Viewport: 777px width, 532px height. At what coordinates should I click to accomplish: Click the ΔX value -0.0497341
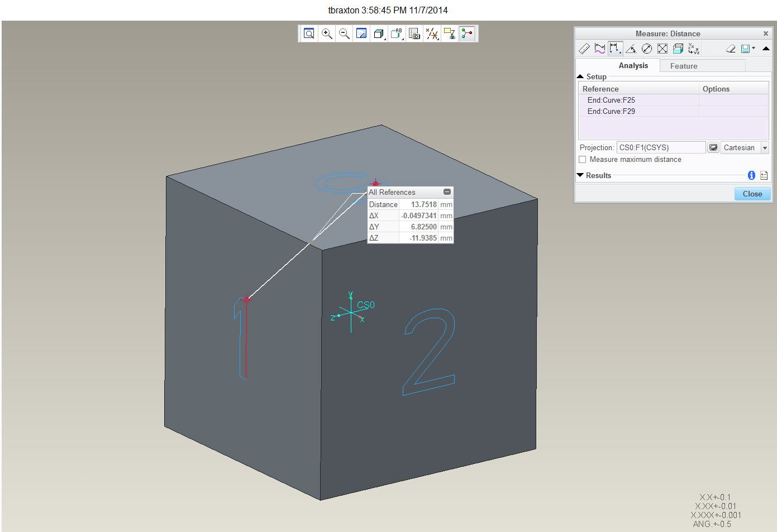point(419,215)
